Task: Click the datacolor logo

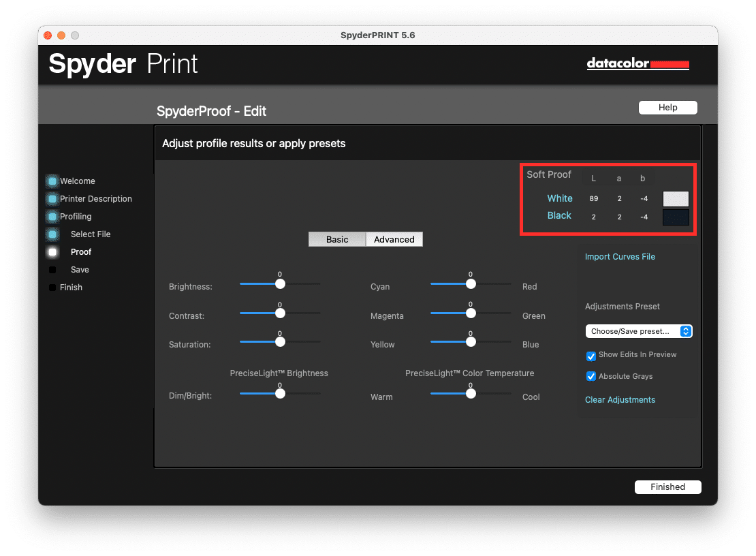Action: point(637,63)
